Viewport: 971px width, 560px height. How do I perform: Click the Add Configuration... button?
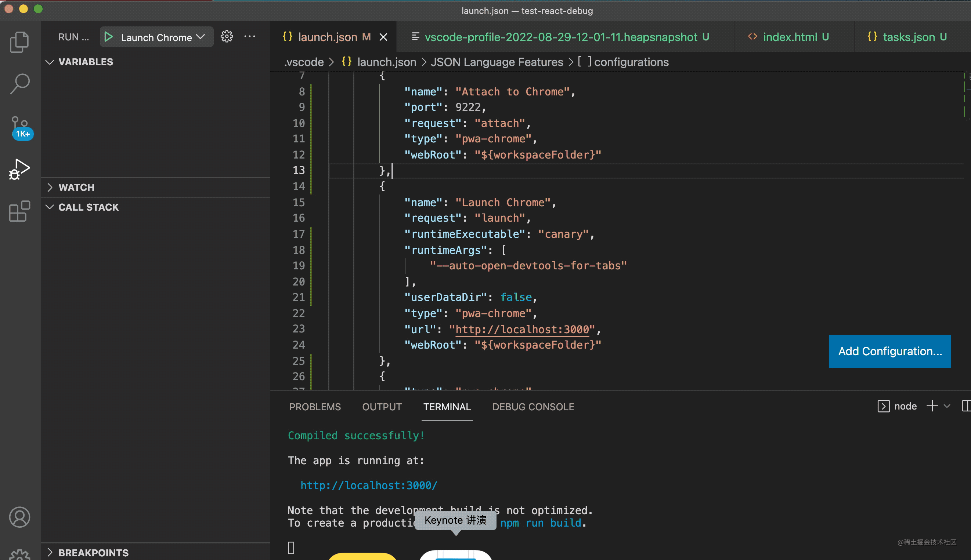tap(890, 351)
